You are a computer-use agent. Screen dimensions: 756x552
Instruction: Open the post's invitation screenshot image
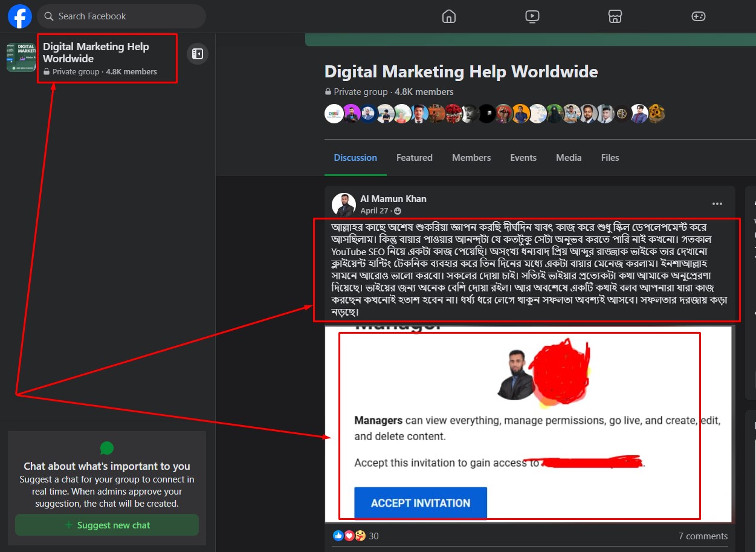tap(529, 424)
